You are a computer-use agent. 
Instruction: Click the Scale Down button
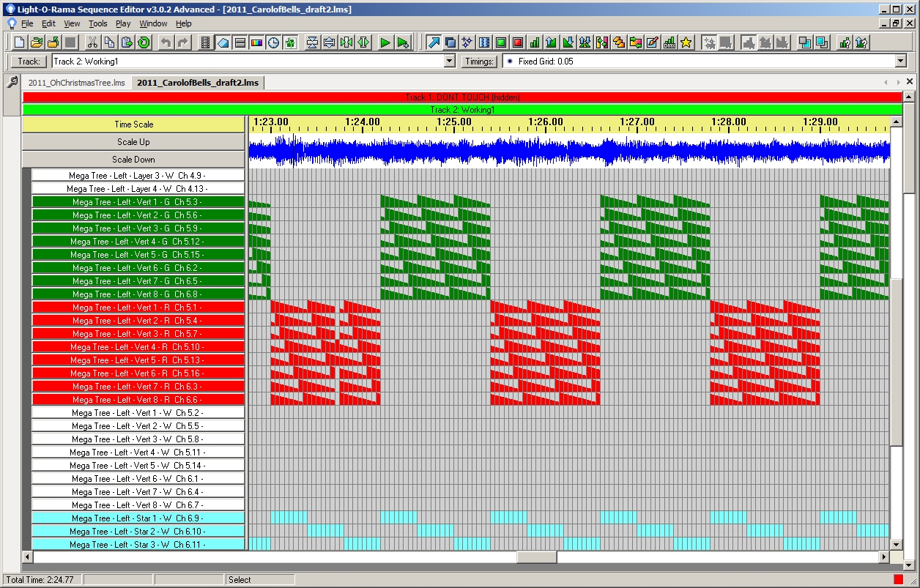pos(133,160)
